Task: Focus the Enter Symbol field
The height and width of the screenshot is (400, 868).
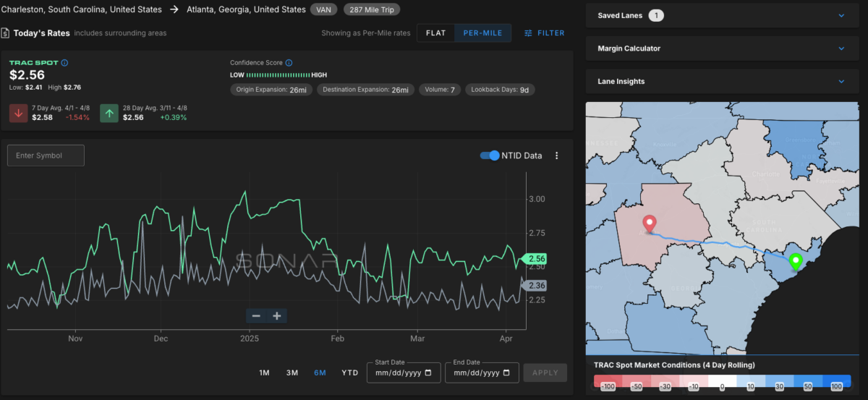Action: (x=46, y=156)
